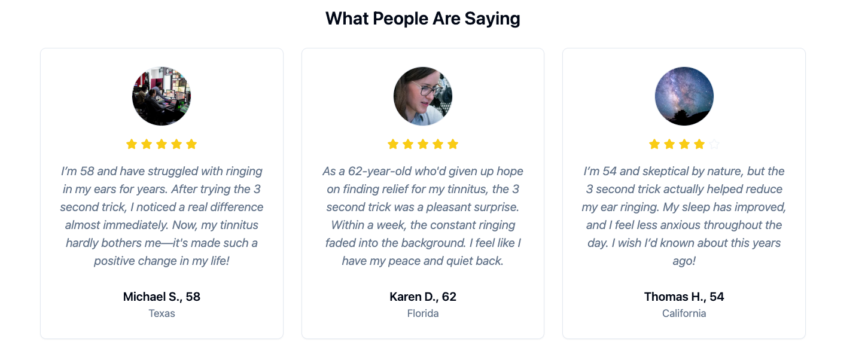The image size is (868, 360).
Task: Click the fourth star in Thomas's rating
Action: (x=699, y=144)
